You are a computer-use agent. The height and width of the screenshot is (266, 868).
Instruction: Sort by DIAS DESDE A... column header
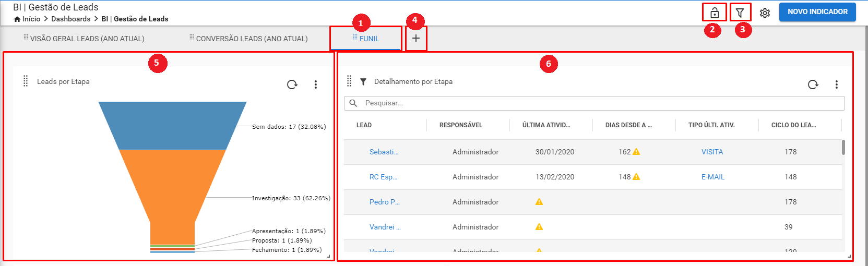tap(628, 125)
